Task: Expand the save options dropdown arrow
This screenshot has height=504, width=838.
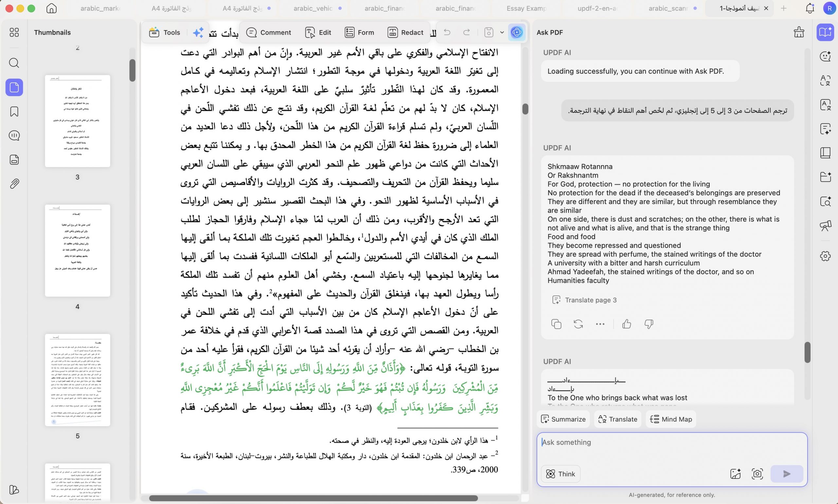Action: tap(502, 32)
